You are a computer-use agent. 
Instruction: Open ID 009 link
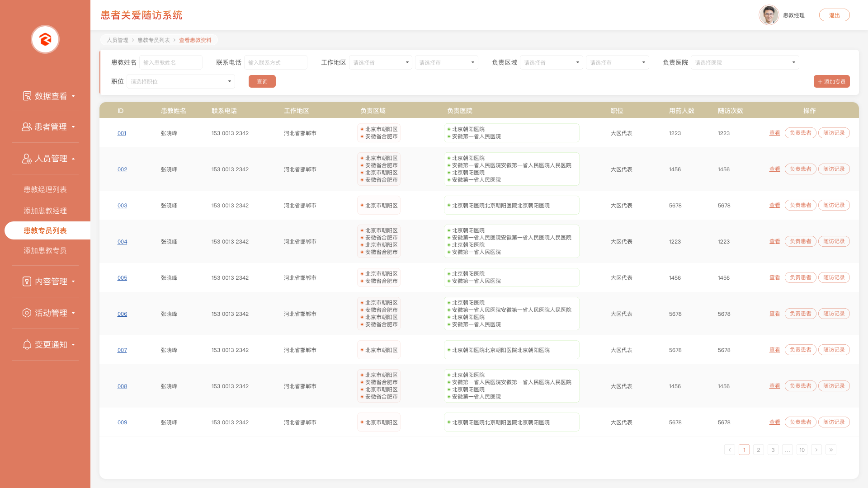click(122, 422)
